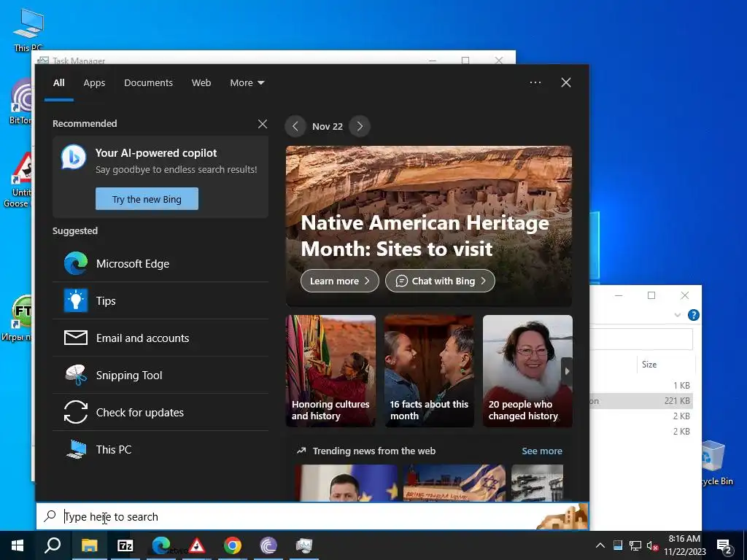Open search options three-dots menu
Image resolution: width=747 pixels, height=560 pixels.
click(x=535, y=82)
